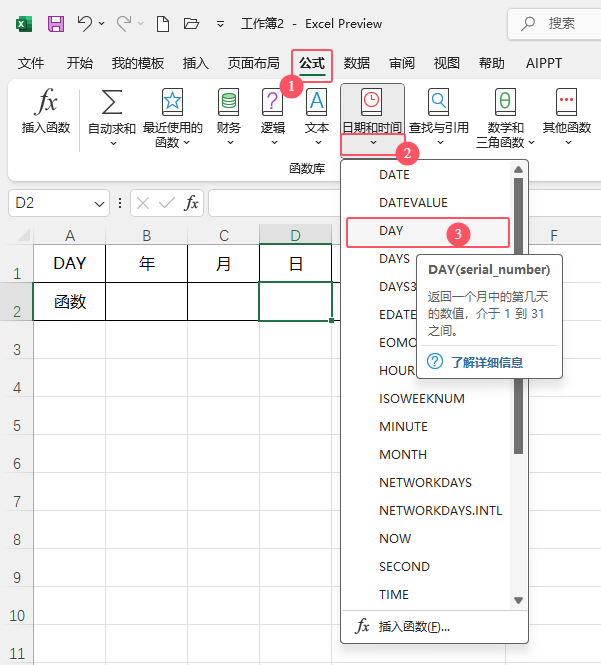601x665 pixels.
Task: Click the function list scroll-up arrow
Action: coord(518,170)
